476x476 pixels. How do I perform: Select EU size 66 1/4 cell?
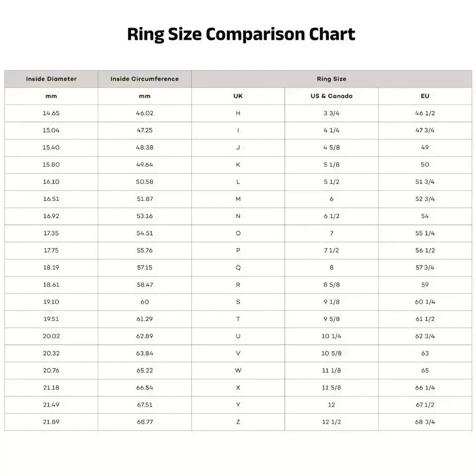[x=425, y=388]
